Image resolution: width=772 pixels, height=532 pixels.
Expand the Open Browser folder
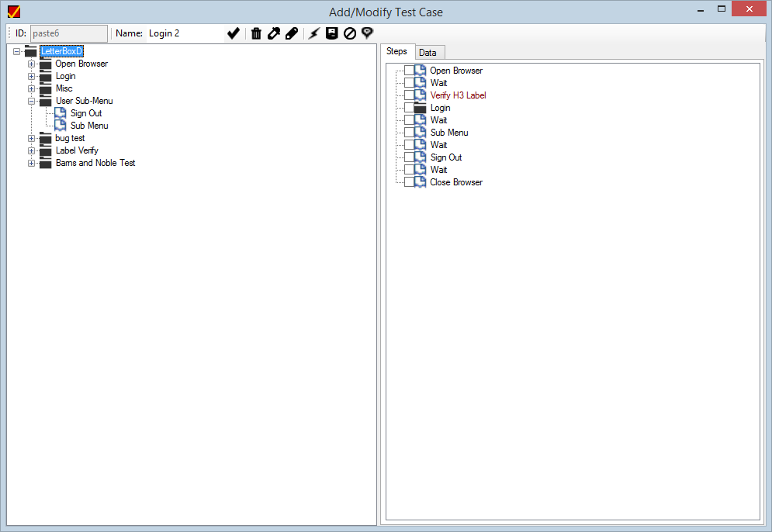pos(32,64)
